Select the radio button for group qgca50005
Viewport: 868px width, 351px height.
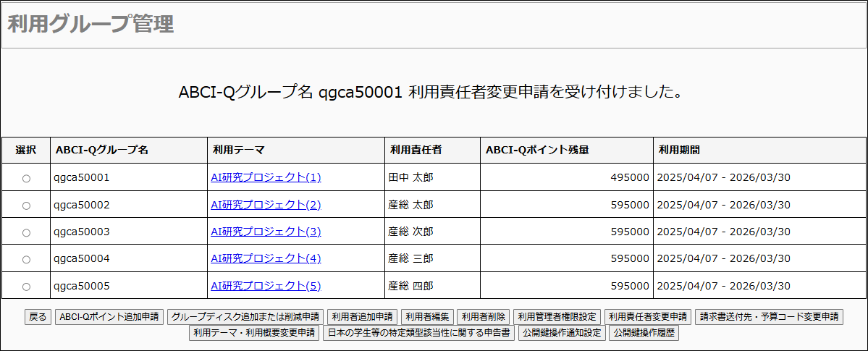point(26,287)
